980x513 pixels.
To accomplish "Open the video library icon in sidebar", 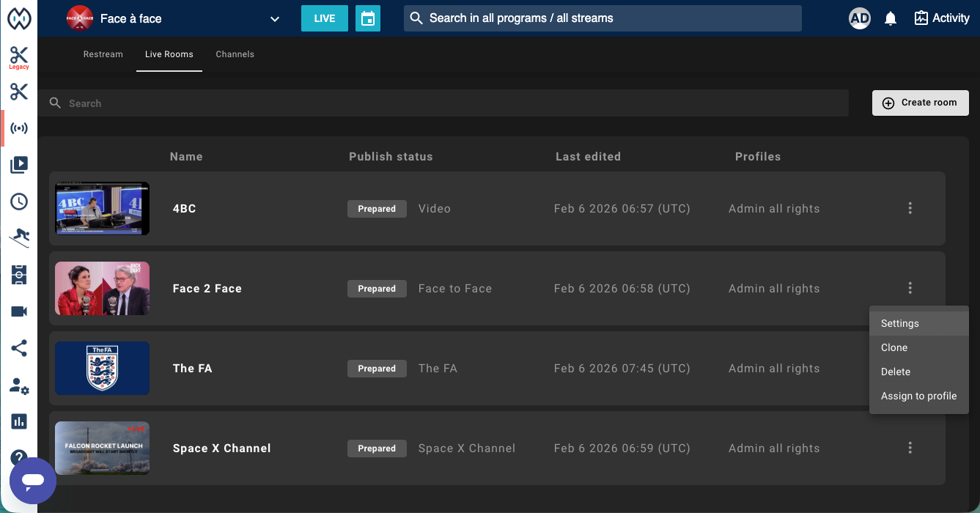I will pyautogui.click(x=19, y=165).
